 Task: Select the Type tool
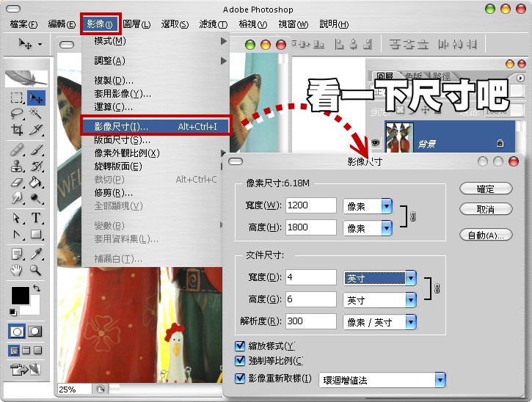coord(36,218)
